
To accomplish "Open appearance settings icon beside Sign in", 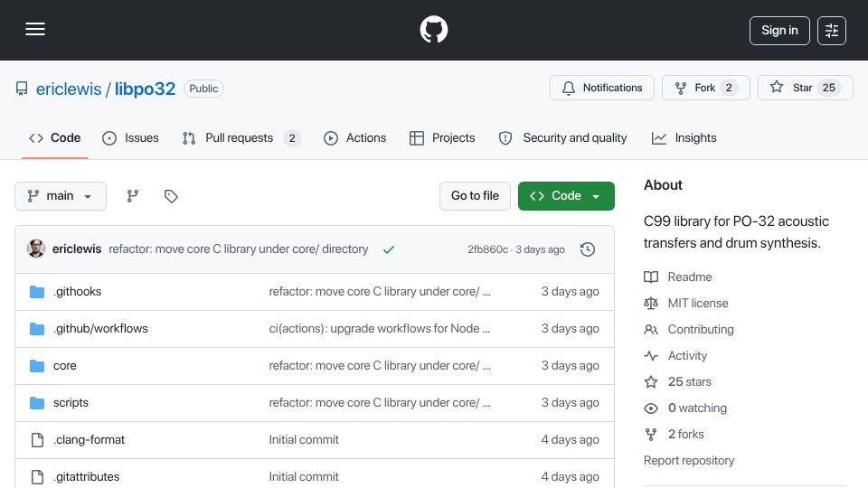I will click(832, 31).
